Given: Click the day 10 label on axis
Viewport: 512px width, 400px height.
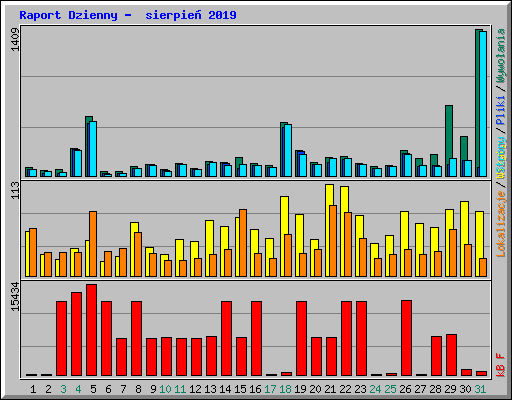Looking at the screenshot, I should coord(165,389).
